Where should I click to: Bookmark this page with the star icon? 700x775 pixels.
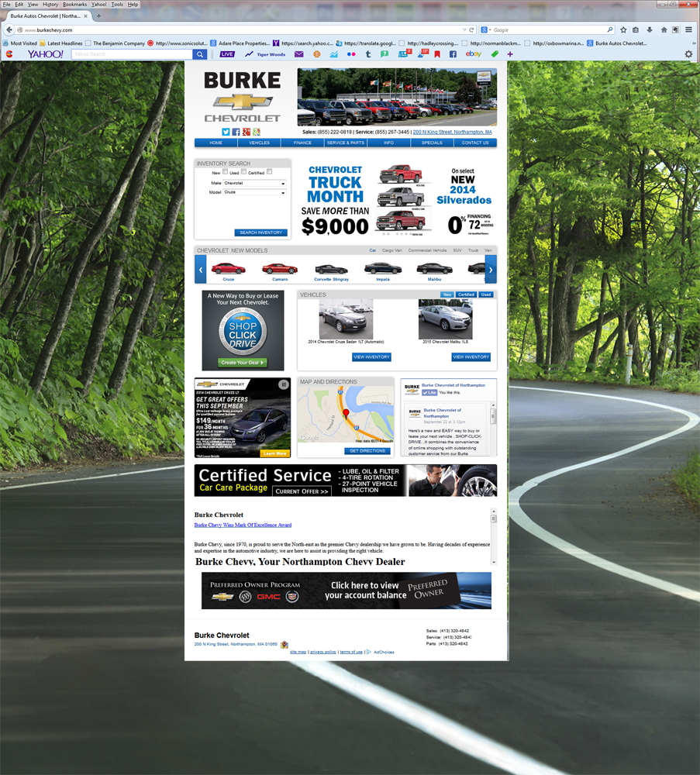point(623,30)
